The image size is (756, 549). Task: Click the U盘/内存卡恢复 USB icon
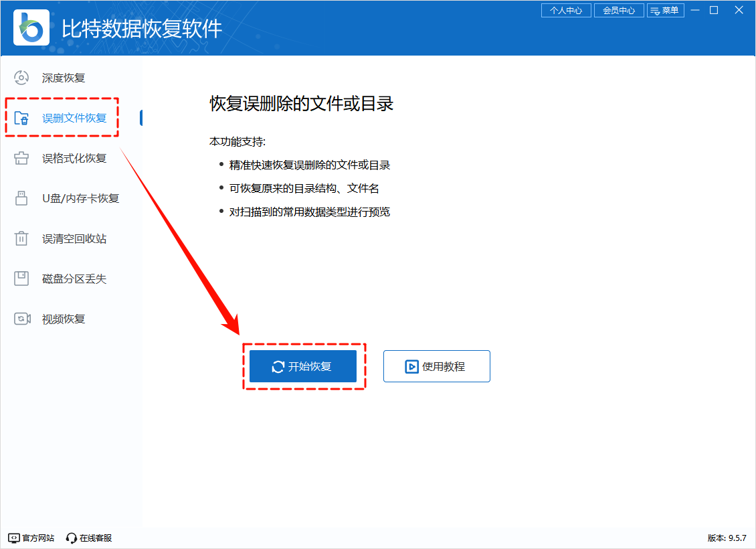(x=21, y=198)
